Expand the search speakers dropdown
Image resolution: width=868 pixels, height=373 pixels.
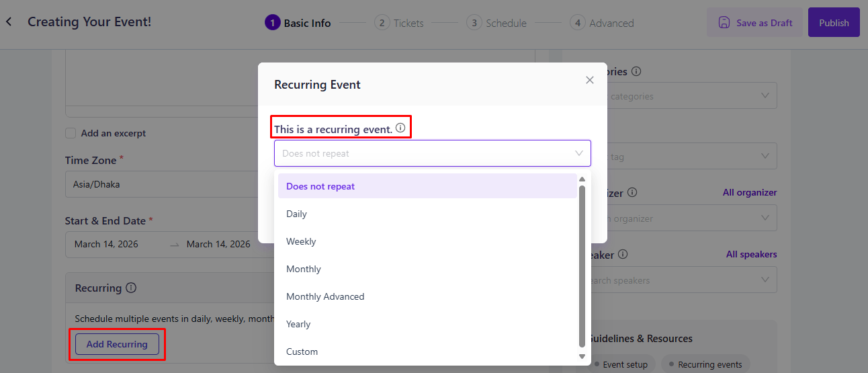coord(765,280)
